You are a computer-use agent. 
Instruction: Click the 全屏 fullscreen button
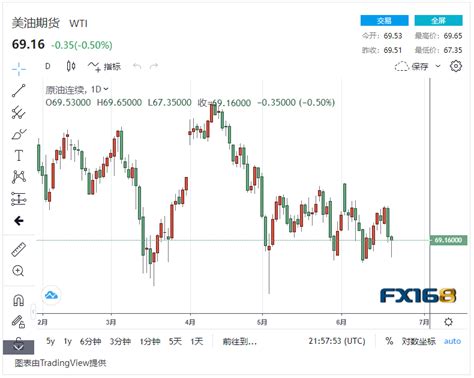[x=438, y=21]
